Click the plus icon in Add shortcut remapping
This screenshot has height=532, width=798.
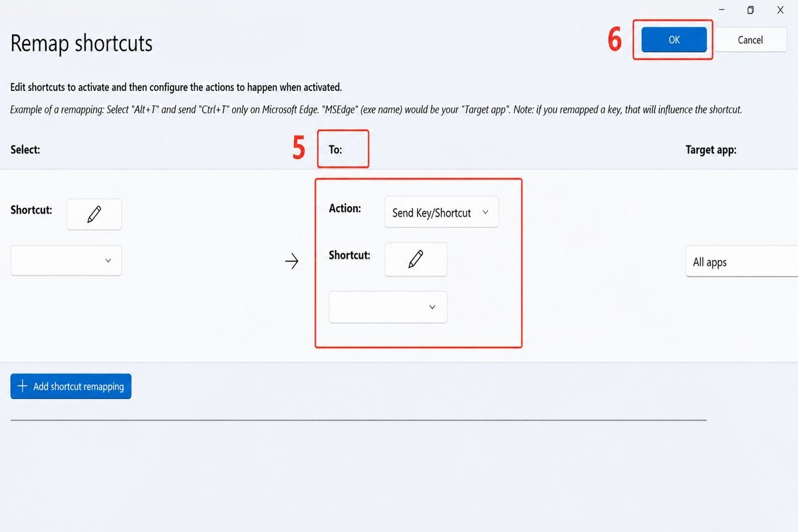point(22,386)
